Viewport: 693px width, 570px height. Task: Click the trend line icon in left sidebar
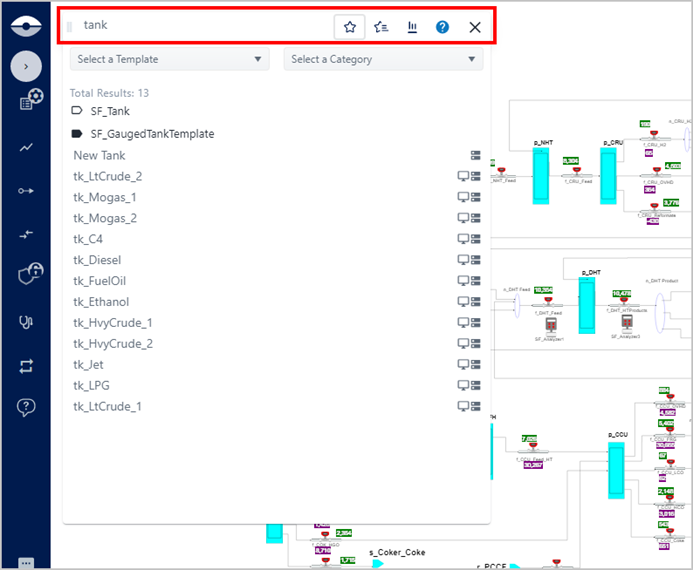pyautogui.click(x=26, y=147)
